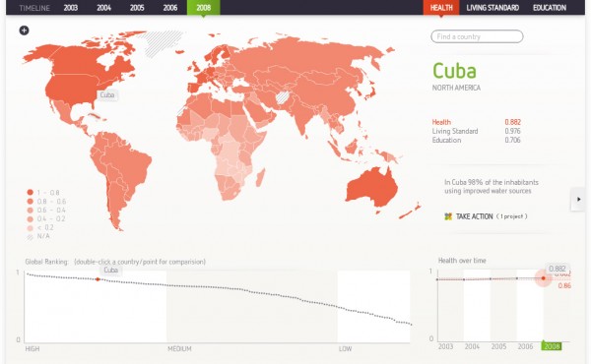Image resolution: width=591 pixels, height=364 pixels.
Task: Click the Take Action puzzle icon
Action: (448, 216)
